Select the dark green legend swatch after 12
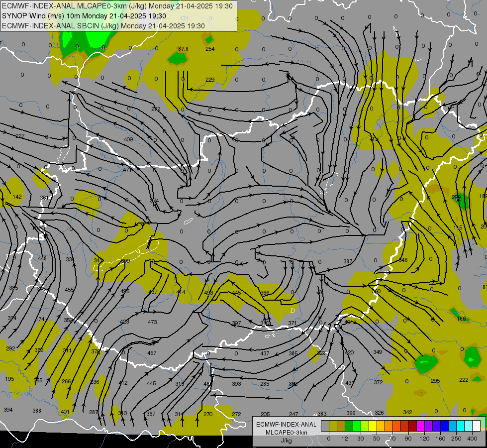The width and height of the screenshot is (487, 448). click(349, 426)
